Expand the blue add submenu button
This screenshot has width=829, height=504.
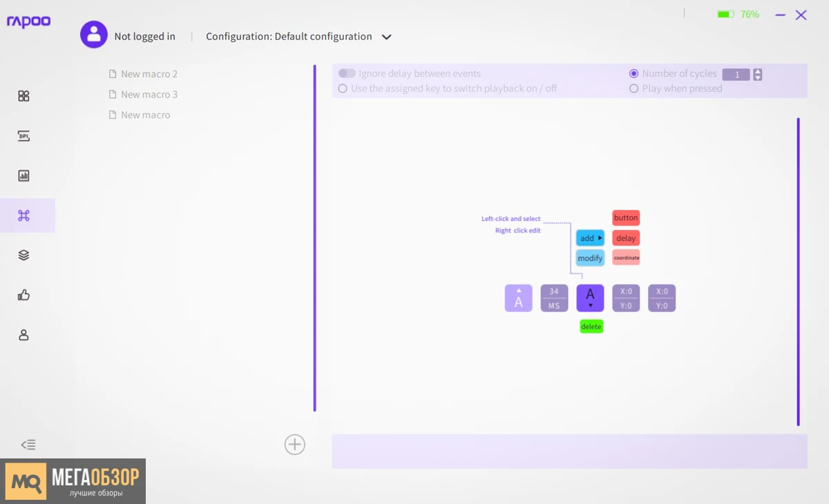pos(591,238)
